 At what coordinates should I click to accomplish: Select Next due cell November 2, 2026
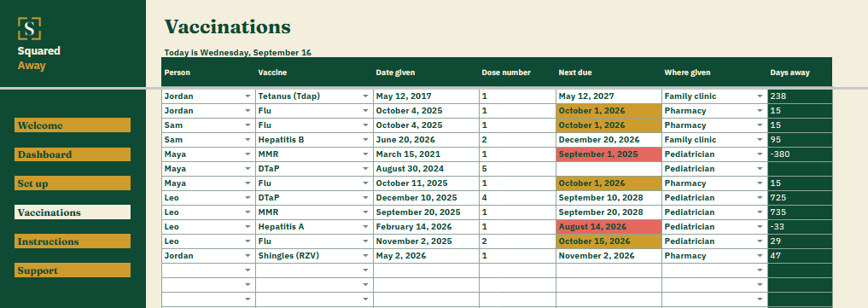[609, 255]
